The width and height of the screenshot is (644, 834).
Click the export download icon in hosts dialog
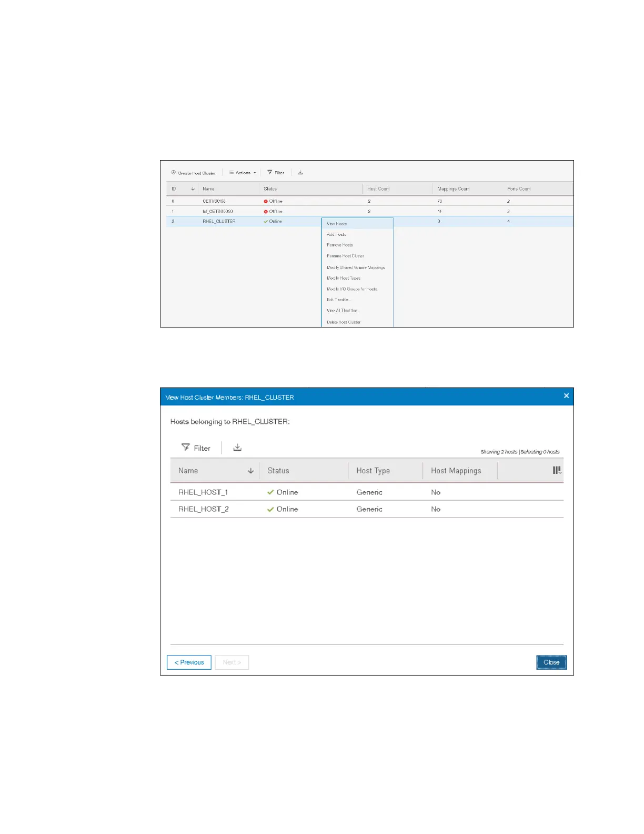click(x=237, y=447)
